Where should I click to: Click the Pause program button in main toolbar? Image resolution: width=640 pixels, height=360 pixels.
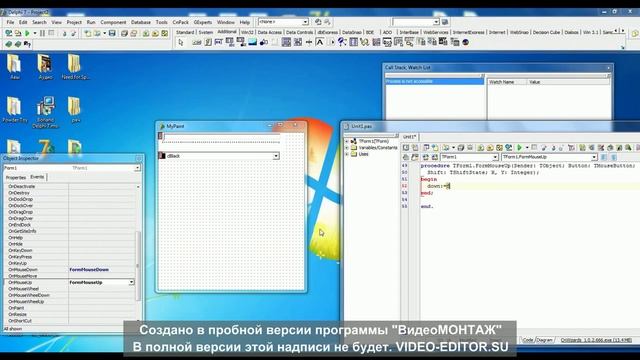click(42, 33)
